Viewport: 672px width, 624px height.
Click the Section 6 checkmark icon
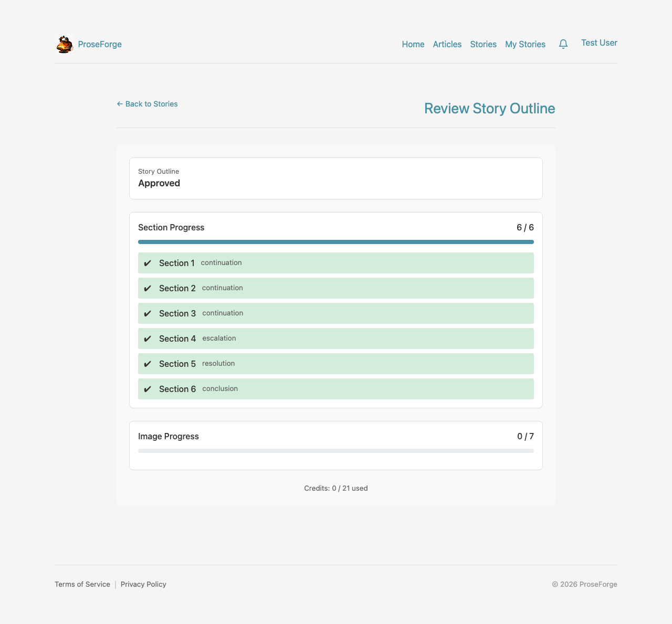point(148,389)
